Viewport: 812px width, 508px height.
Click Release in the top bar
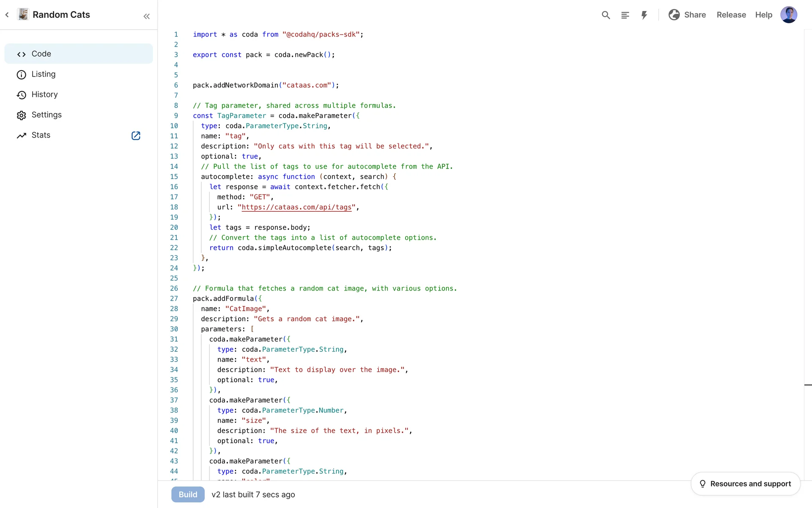[x=731, y=15]
